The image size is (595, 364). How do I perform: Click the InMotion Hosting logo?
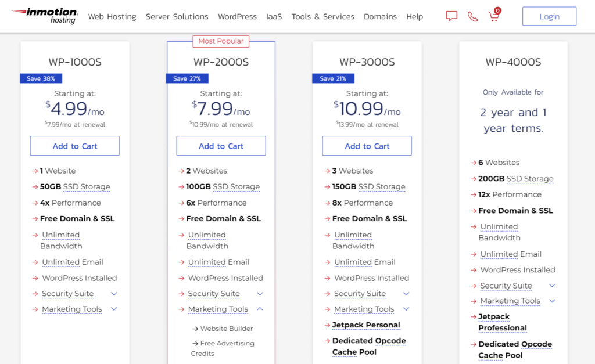(x=45, y=16)
